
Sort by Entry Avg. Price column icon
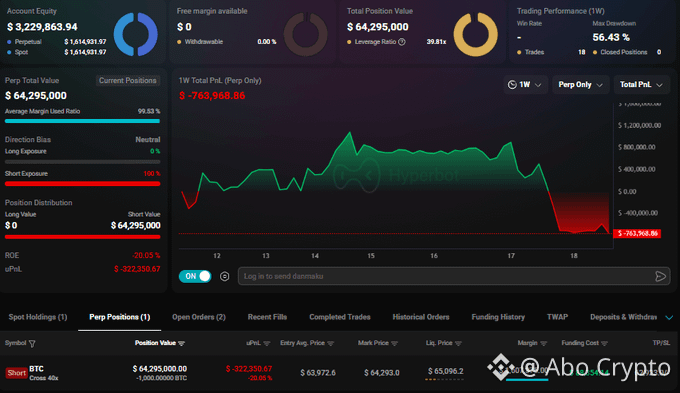tap(330, 343)
